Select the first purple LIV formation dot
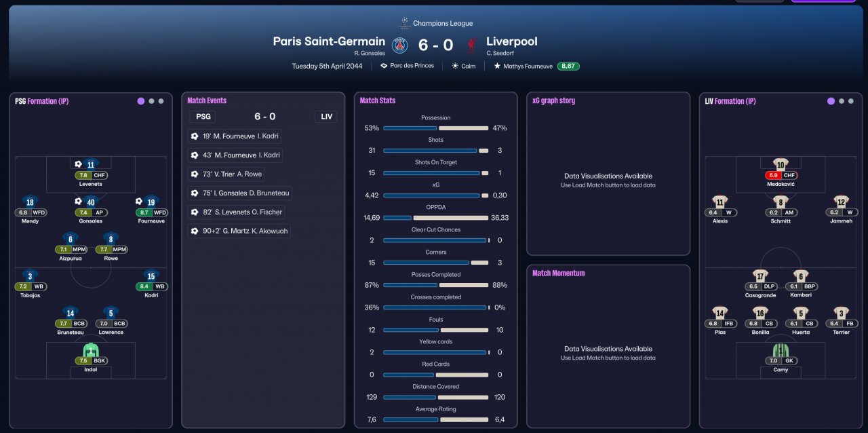Screen dimensions: 868x433 [x=831, y=101]
